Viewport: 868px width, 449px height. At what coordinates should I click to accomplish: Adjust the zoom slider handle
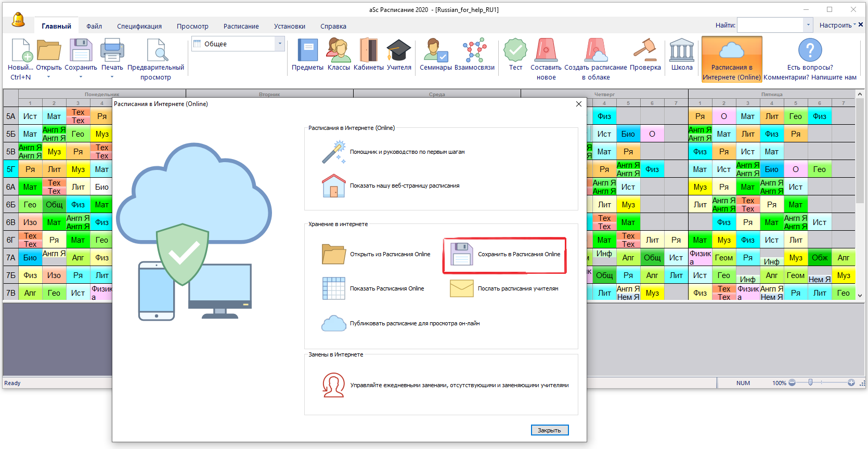810,382
